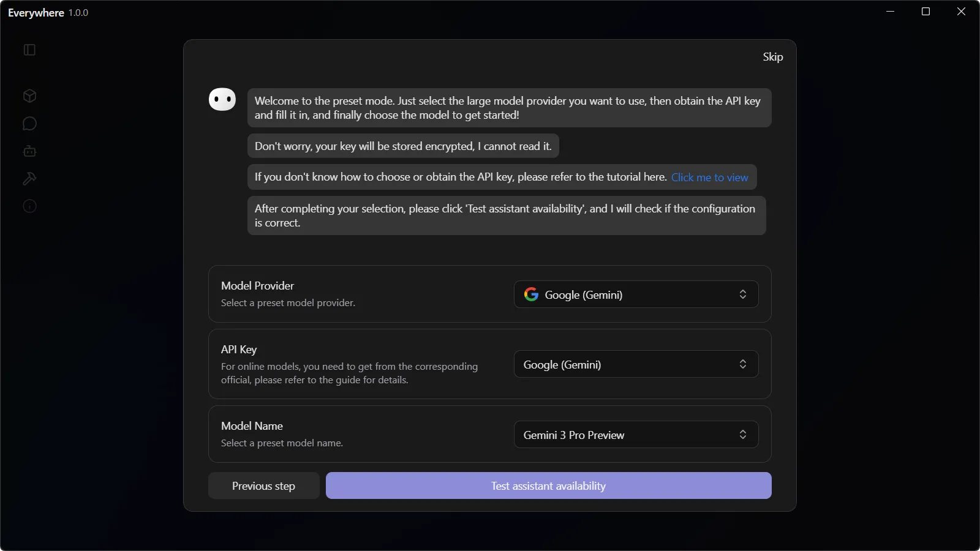Click the chevron arrows beside Gemini 3 Pro Preview

click(x=742, y=435)
